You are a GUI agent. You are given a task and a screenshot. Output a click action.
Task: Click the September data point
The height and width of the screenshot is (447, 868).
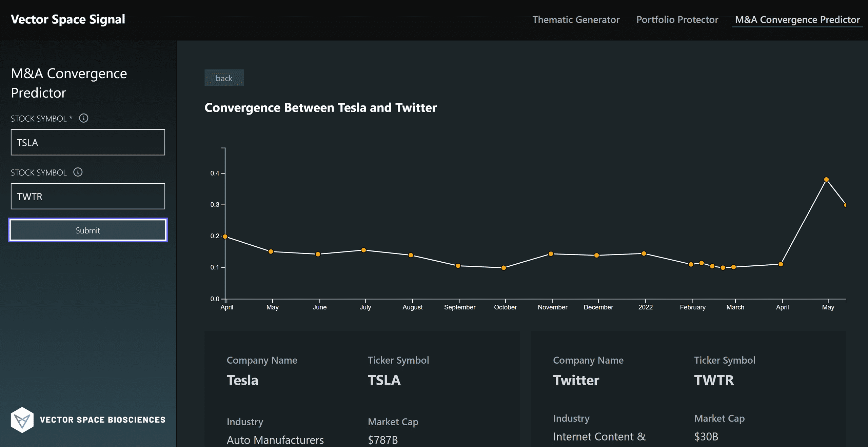pos(458,266)
